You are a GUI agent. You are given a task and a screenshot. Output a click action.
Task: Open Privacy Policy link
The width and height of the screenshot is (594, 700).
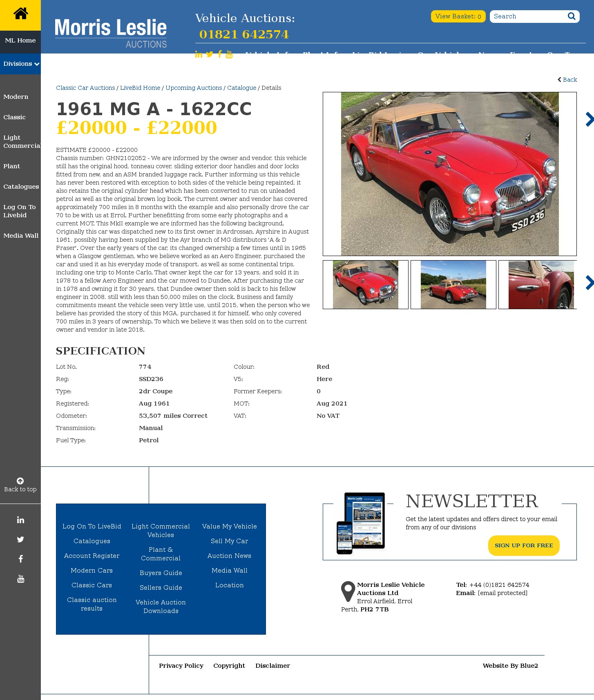click(x=181, y=666)
